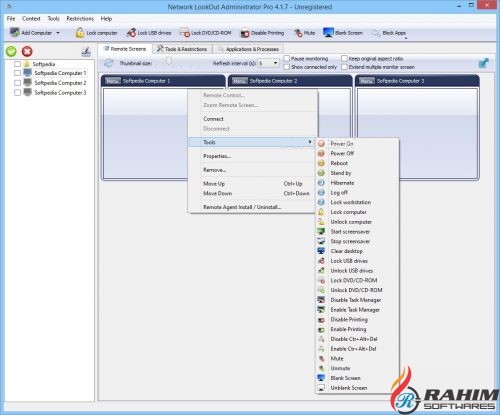Viewport: 500px width, 415px height.
Task: Expand the Tools submenu entry
Action: (252, 142)
